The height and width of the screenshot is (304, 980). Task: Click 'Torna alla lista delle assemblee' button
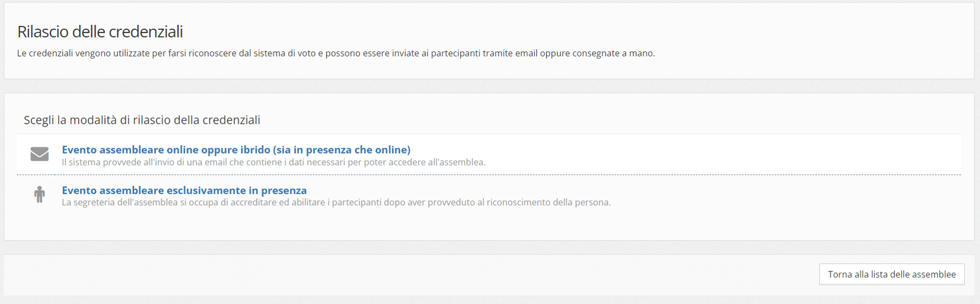coord(891,274)
